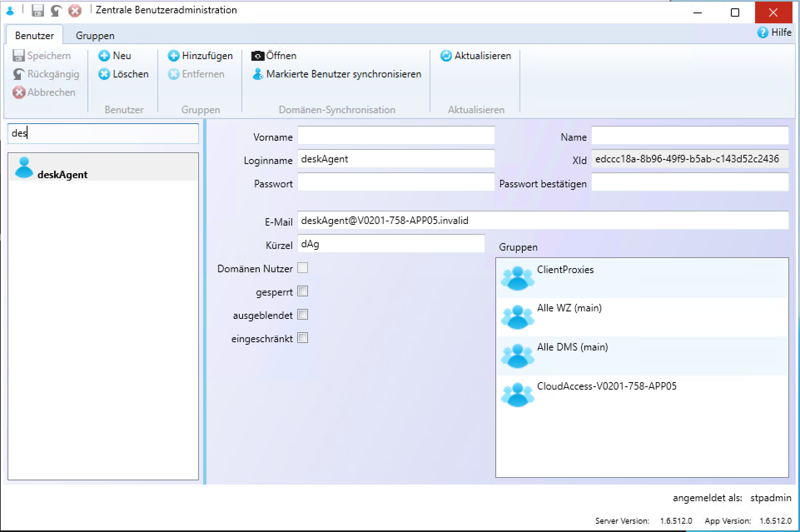Screen dimensions: 800x532
Task: Click the XId field
Action: pos(690,159)
